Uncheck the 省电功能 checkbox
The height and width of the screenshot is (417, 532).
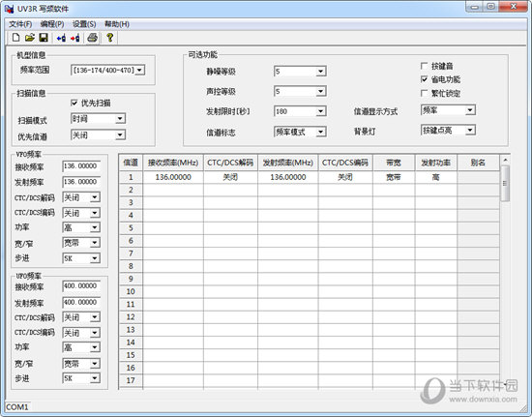click(424, 79)
